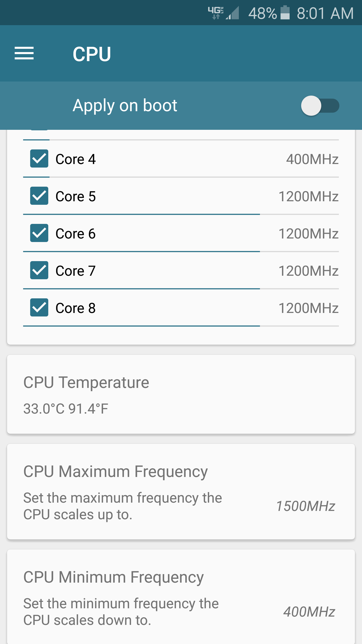Open the CPU Maximum Frequency setting
Image resolution: width=362 pixels, height=644 pixels.
coord(116,471)
